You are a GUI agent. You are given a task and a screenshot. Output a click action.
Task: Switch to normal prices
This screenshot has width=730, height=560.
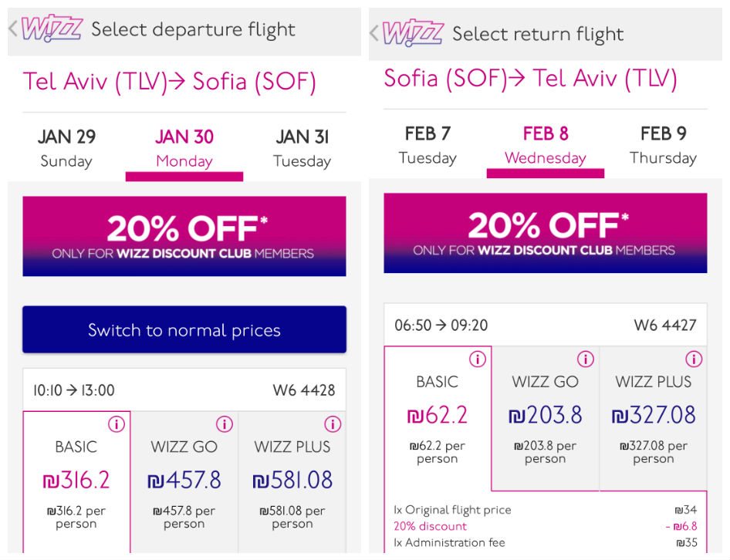[184, 329]
